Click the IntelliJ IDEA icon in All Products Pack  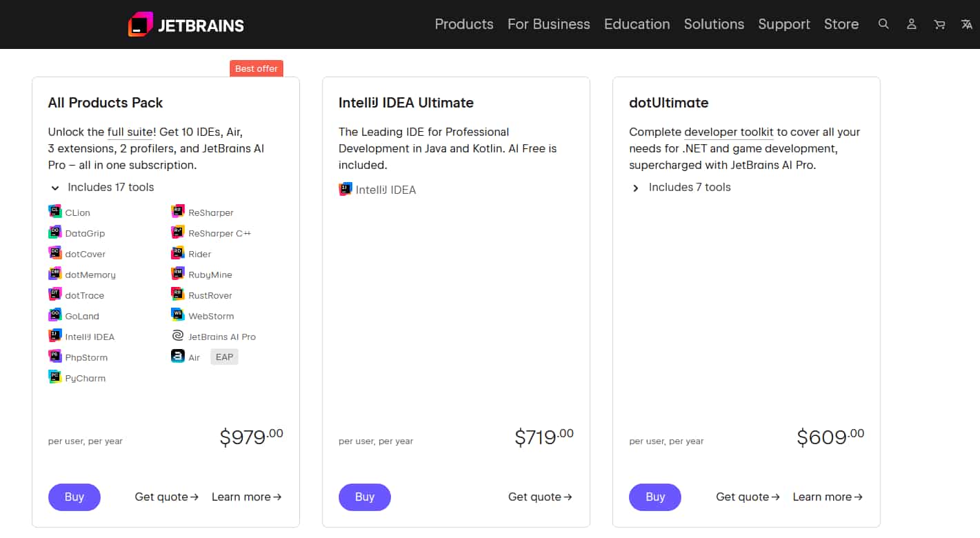point(55,336)
